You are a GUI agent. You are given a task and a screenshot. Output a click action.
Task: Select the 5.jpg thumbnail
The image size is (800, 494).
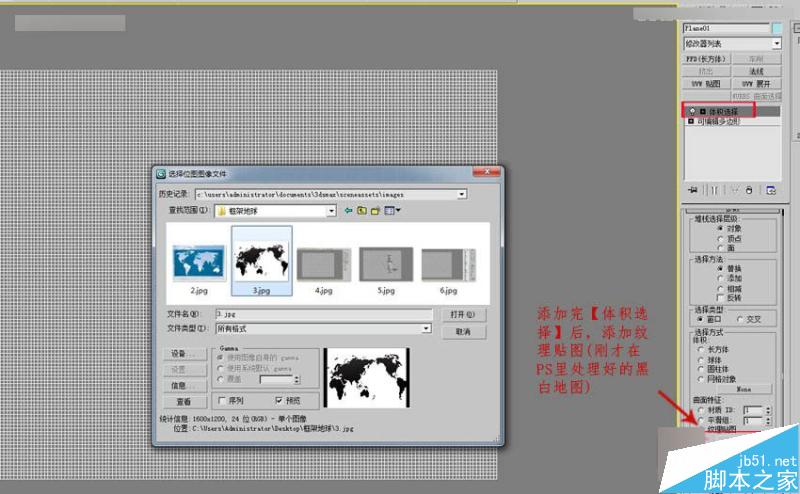(x=386, y=264)
